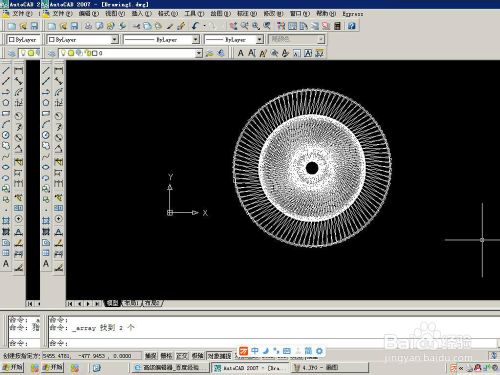The image size is (500, 375).
Task: Toggle the 极轴 polar tracking button
Action: [198, 356]
